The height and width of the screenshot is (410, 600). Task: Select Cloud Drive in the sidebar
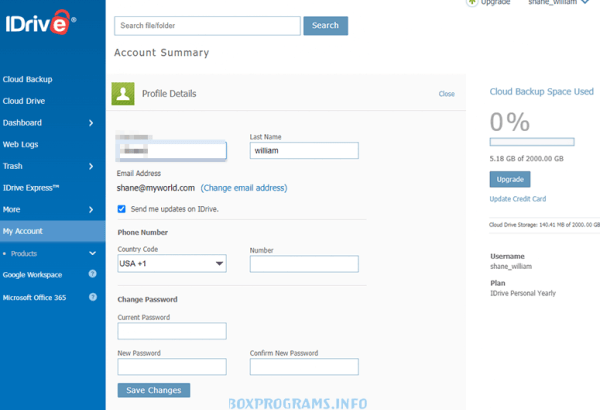(x=24, y=101)
